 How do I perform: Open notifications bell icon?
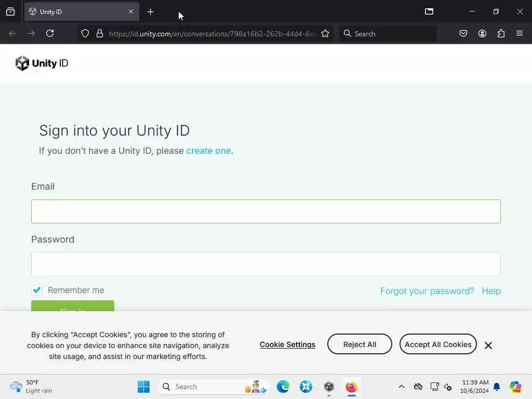coord(497,387)
